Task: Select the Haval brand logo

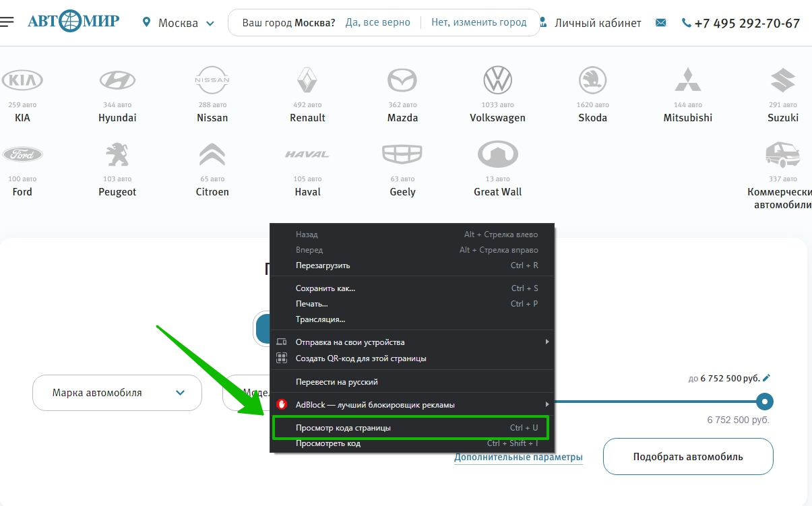Action: pyautogui.click(x=307, y=154)
